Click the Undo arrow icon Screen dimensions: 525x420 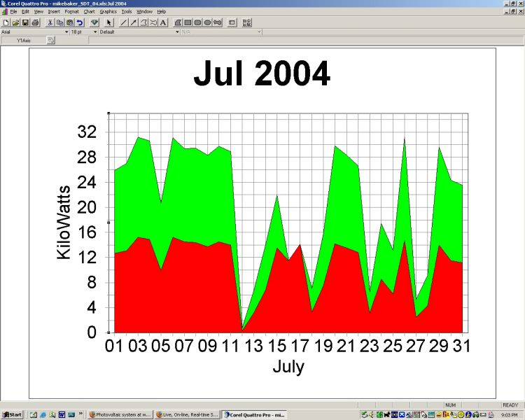click(x=80, y=22)
